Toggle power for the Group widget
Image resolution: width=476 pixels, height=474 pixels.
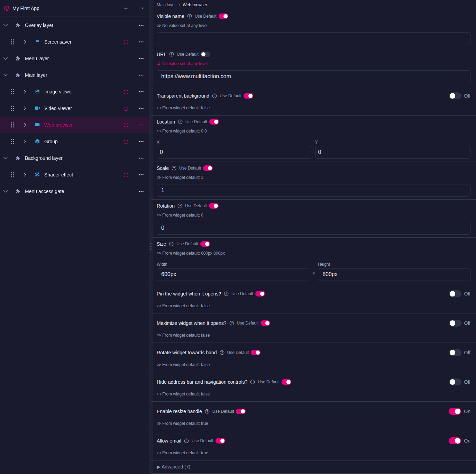(x=126, y=142)
